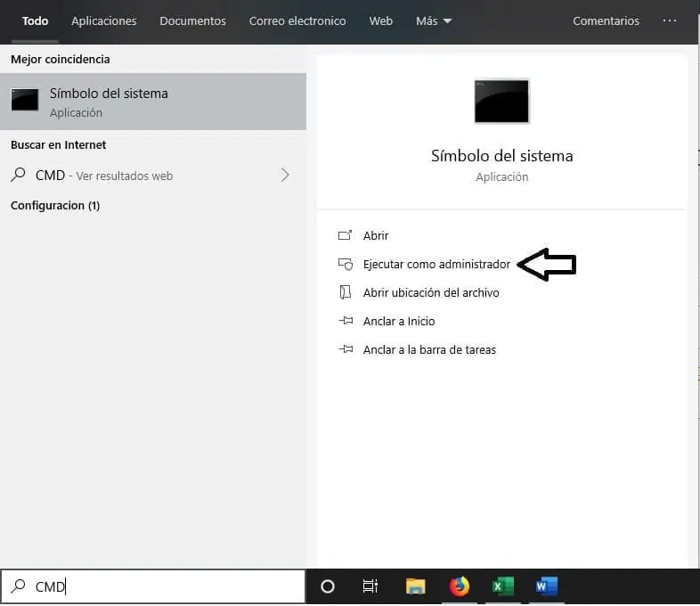Launch Word from taskbar
Viewport: 700px width, 606px height.
pos(547,586)
